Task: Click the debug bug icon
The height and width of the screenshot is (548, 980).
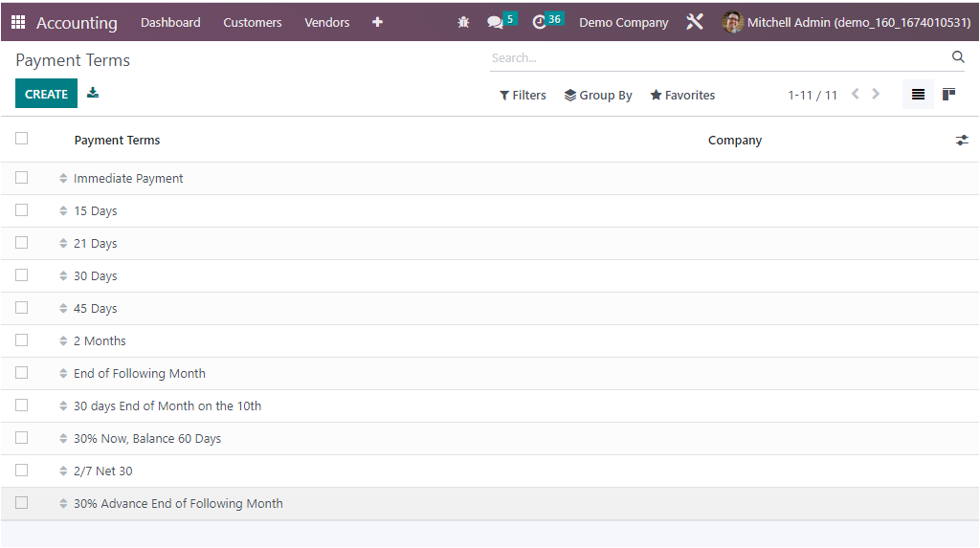Action: (x=463, y=23)
